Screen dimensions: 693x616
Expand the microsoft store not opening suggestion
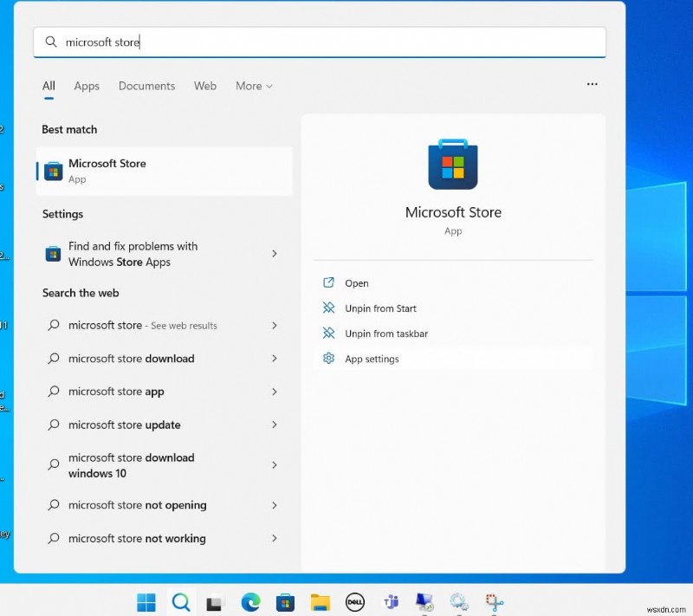tap(275, 505)
